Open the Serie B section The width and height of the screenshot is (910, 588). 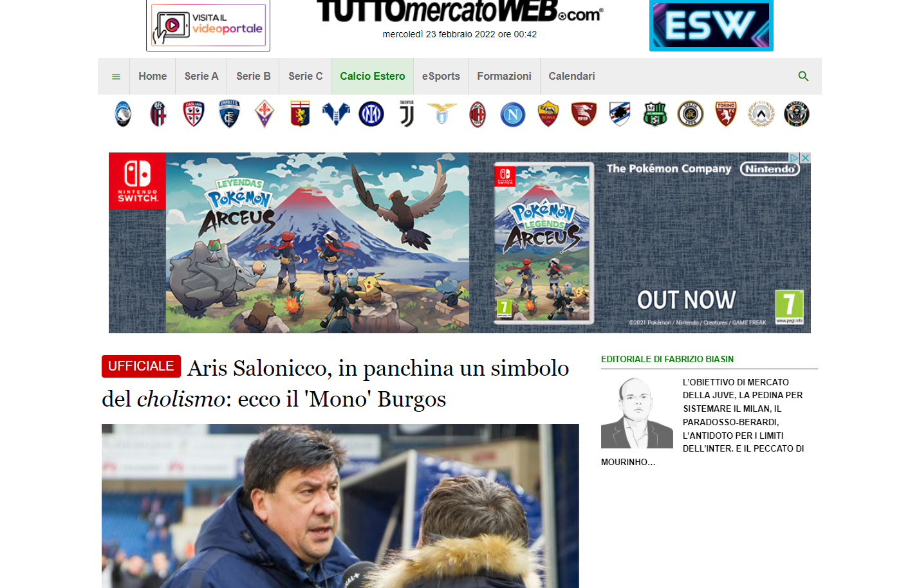click(x=254, y=76)
